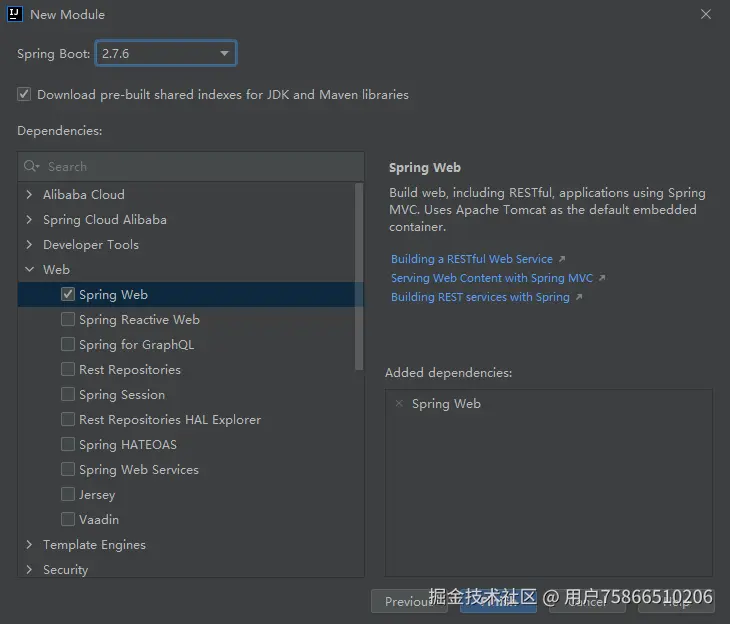Select Spring Web in Added dependencies list
Image resolution: width=730 pixels, height=624 pixels.
446,404
